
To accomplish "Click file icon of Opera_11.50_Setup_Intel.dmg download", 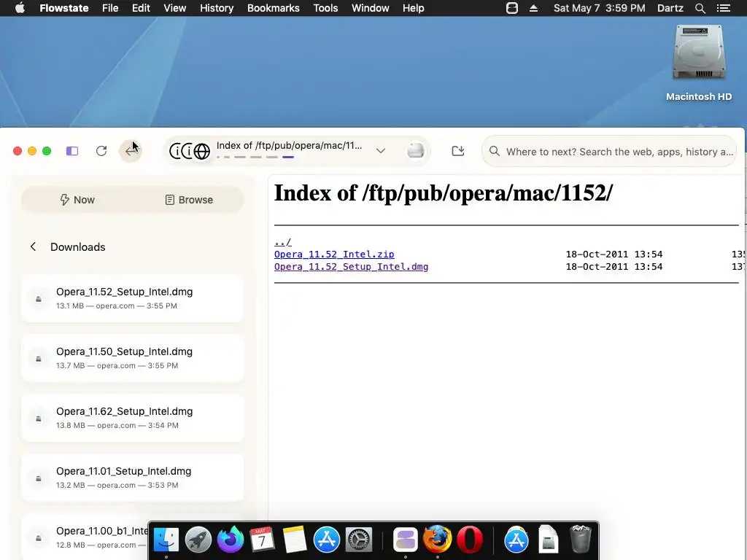I will [39, 359].
